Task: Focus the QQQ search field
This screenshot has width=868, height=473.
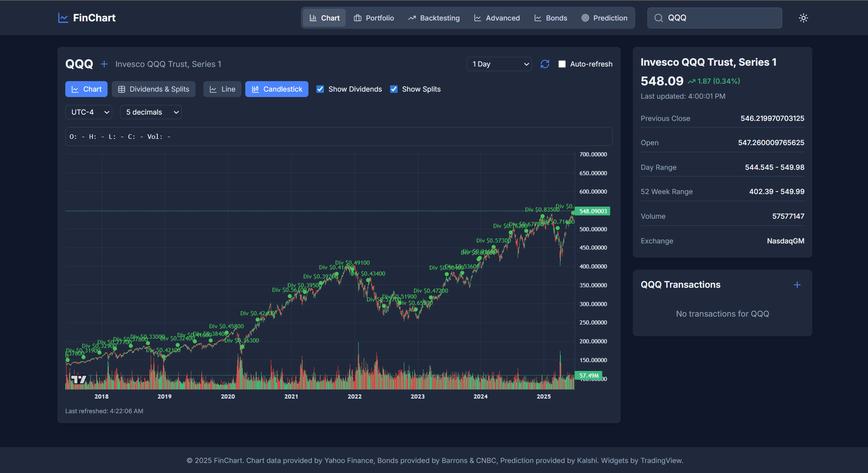Action: (720, 18)
